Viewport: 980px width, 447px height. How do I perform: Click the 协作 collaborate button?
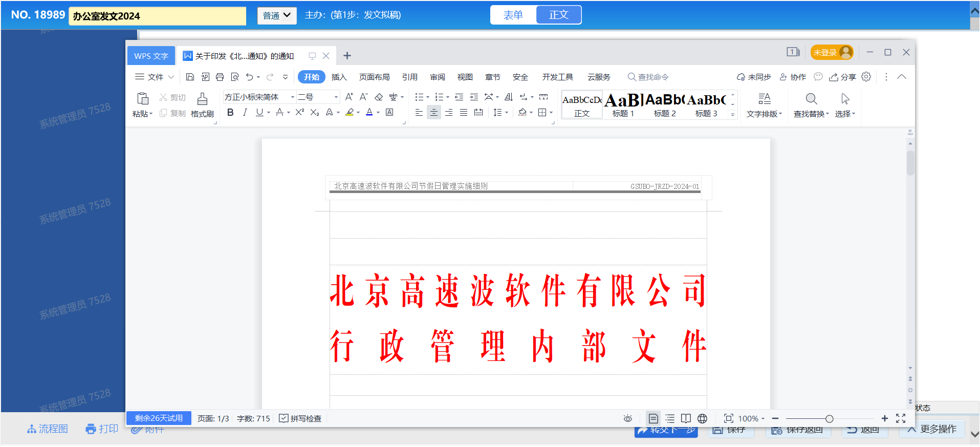pos(793,77)
